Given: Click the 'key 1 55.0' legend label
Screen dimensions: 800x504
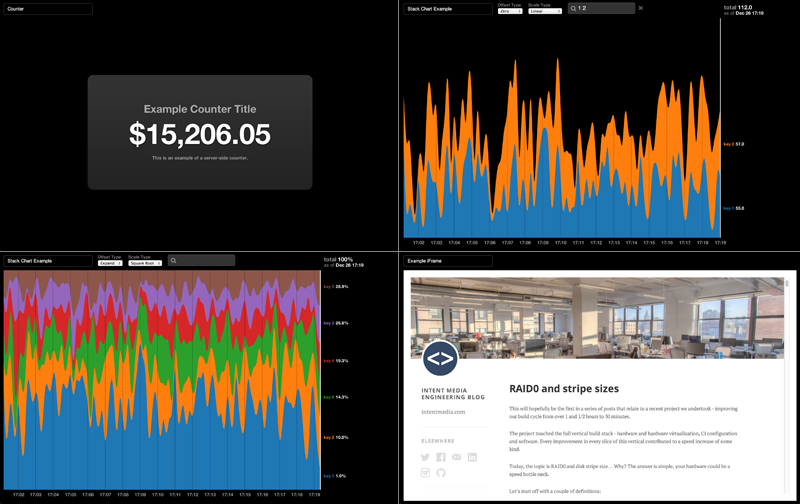Looking at the screenshot, I should pyautogui.click(x=734, y=208).
